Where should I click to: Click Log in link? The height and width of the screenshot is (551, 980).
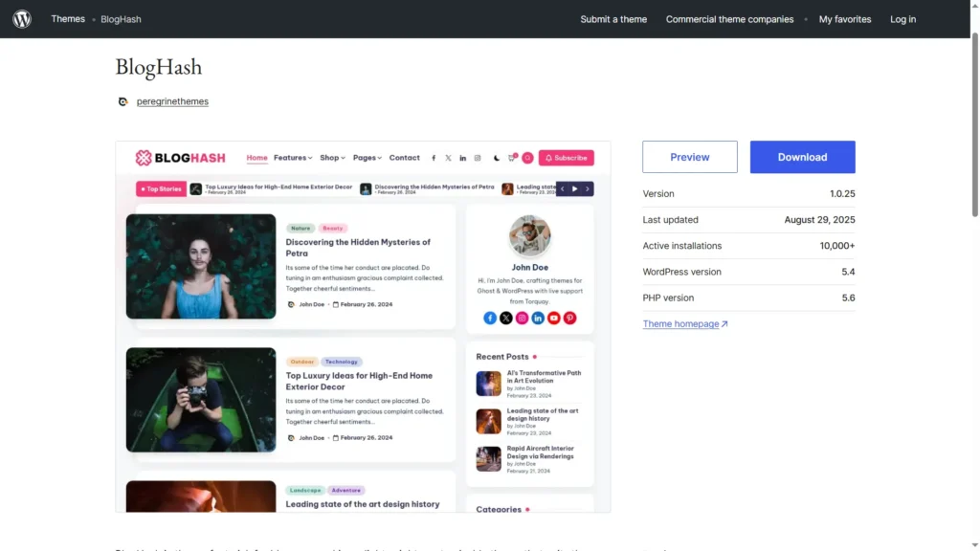902,19
